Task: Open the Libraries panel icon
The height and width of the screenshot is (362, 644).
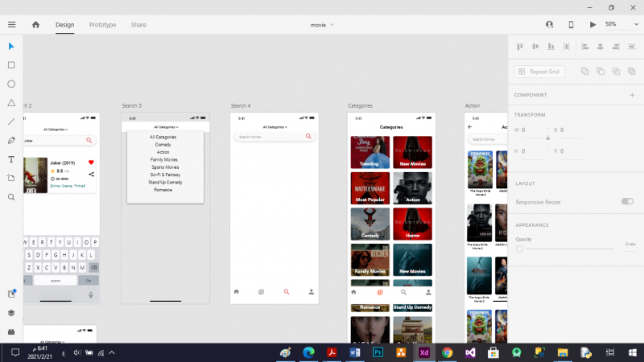Action: click(11, 294)
